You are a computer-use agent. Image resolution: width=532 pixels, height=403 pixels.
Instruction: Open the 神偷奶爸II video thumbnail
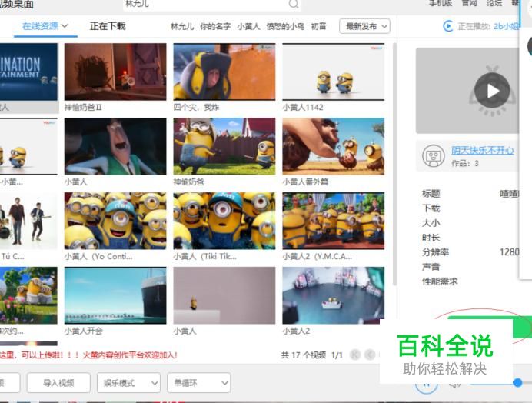point(115,72)
